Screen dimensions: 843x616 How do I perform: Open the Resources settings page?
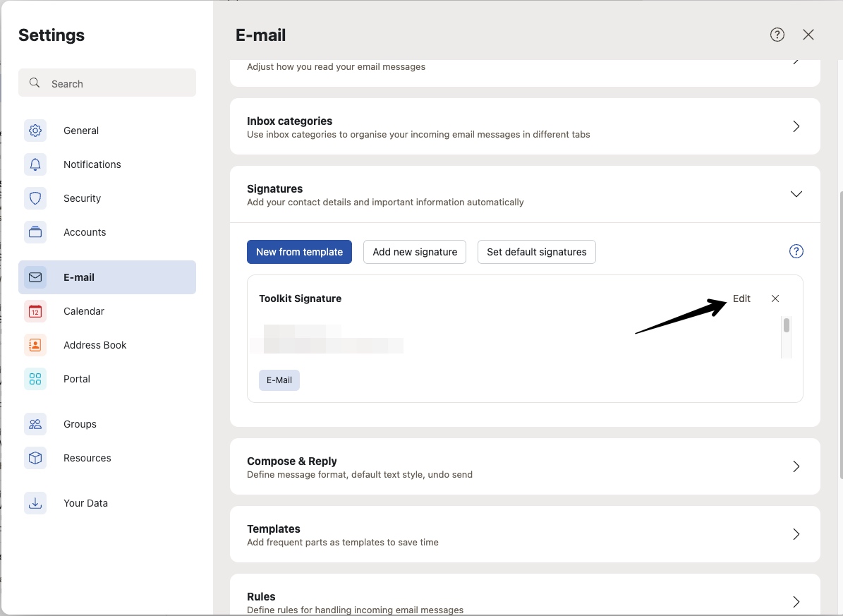[87, 458]
